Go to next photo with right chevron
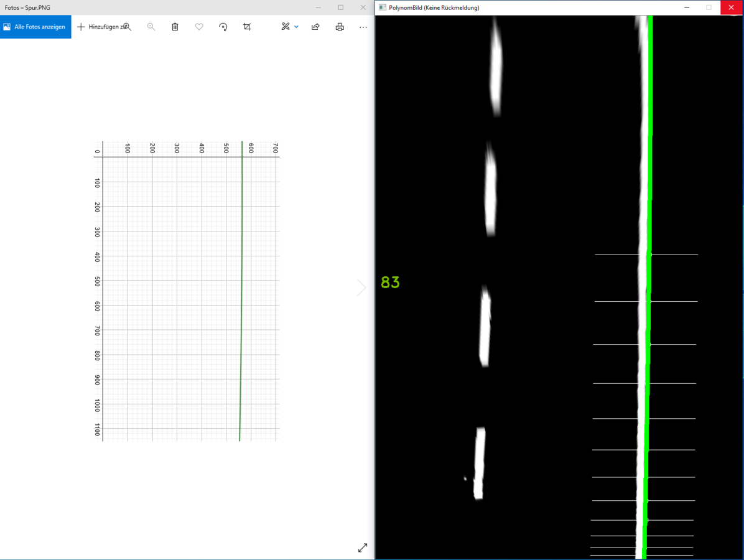 click(x=361, y=287)
